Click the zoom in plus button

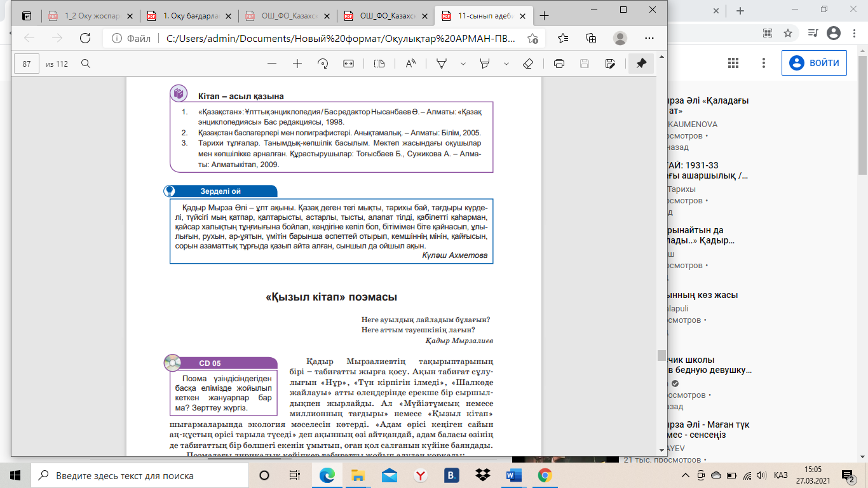point(297,64)
